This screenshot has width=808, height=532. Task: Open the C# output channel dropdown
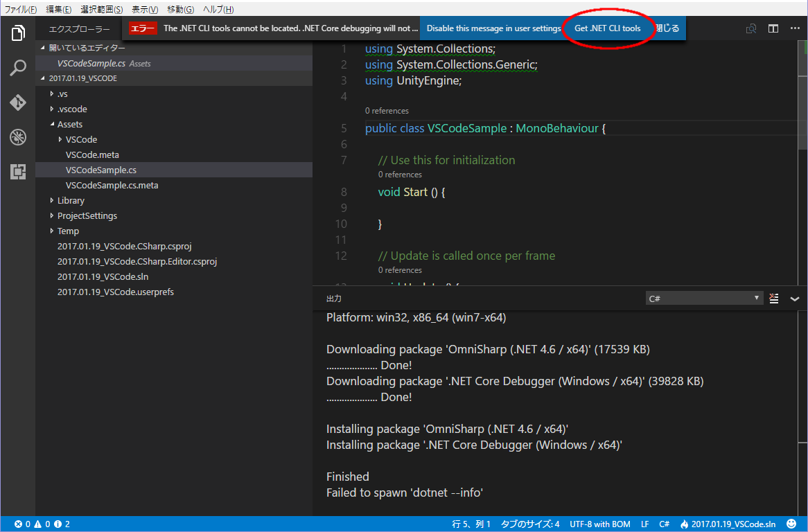click(703, 298)
